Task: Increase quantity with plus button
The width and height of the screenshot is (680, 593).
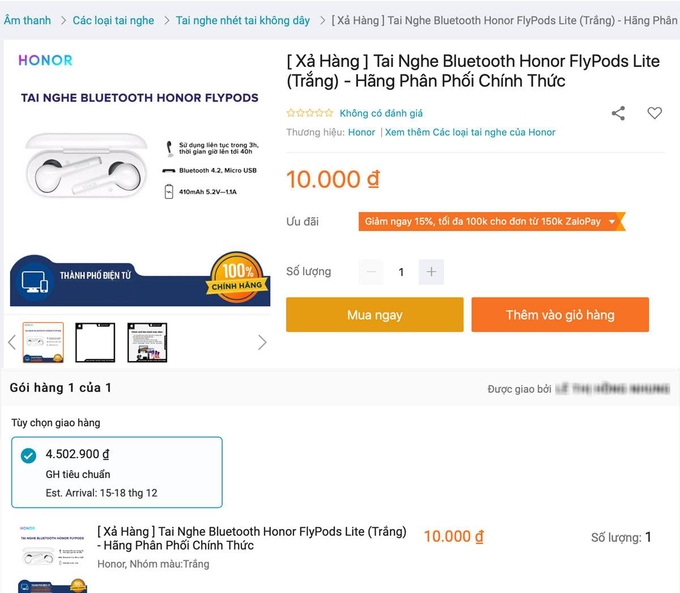Action: (x=431, y=272)
